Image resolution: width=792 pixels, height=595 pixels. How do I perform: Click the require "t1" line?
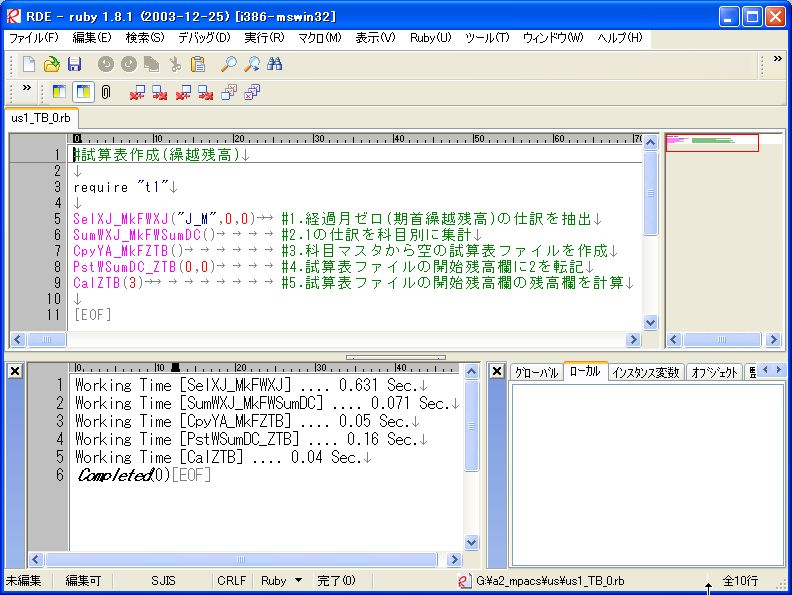pos(121,187)
